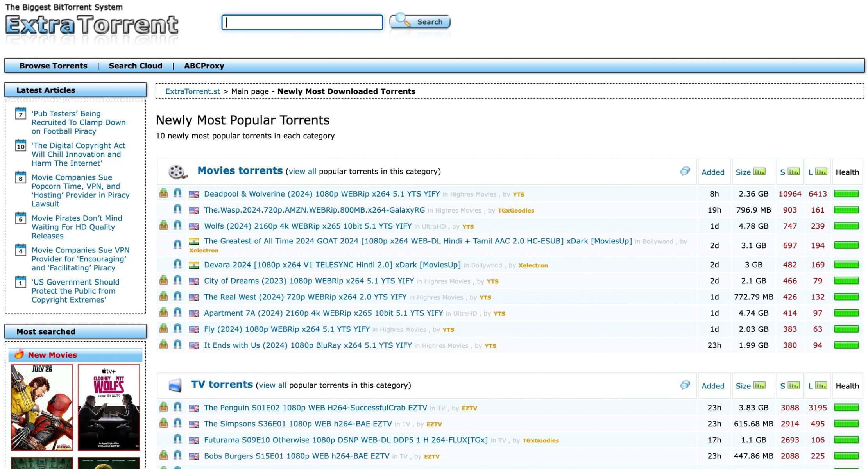
Task: Click health bar of It Ends with Us torrent
Action: pos(846,345)
